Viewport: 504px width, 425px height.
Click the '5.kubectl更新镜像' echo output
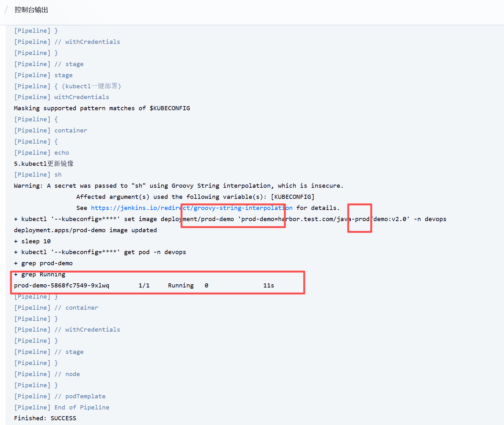coord(44,164)
